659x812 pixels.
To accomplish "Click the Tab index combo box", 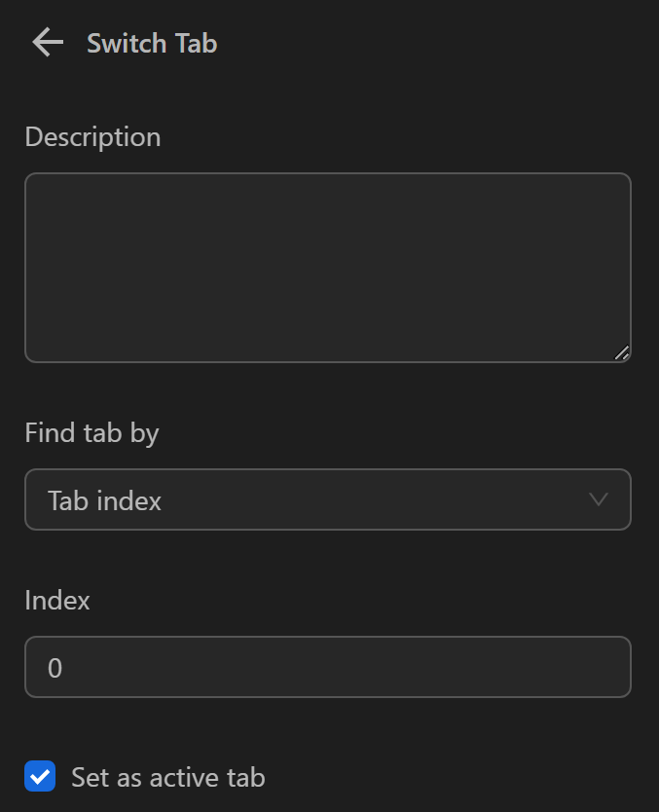I will (328, 499).
